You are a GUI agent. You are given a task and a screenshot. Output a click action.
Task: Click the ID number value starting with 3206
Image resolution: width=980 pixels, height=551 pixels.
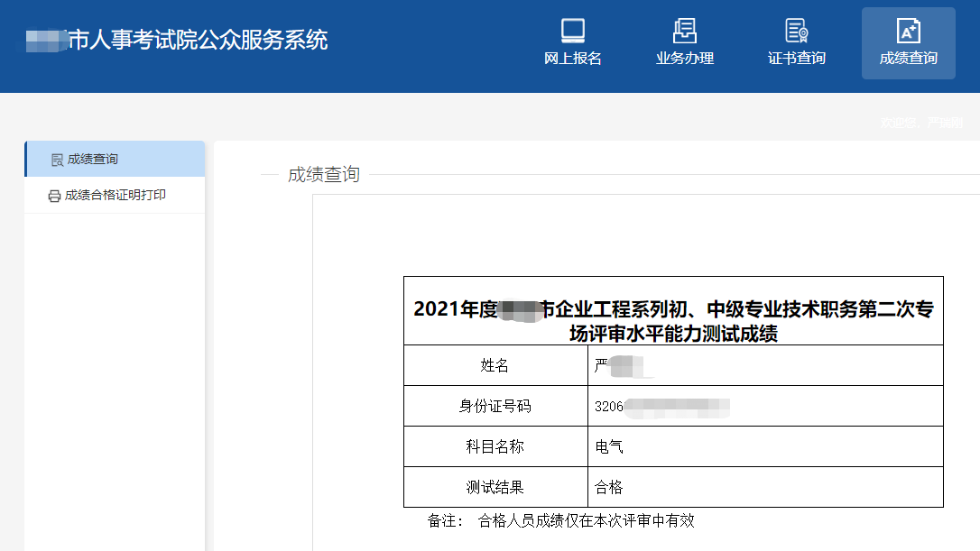pos(661,407)
